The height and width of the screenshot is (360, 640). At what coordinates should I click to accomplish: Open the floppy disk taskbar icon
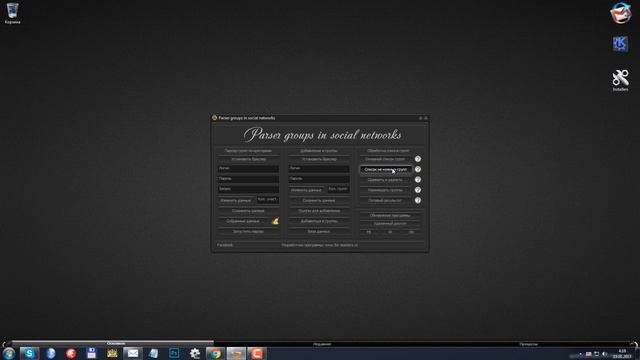(x=91, y=353)
